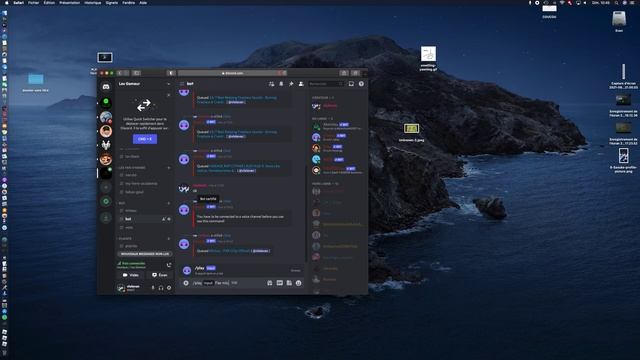Open the add a server plus icon

click(x=106, y=187)
